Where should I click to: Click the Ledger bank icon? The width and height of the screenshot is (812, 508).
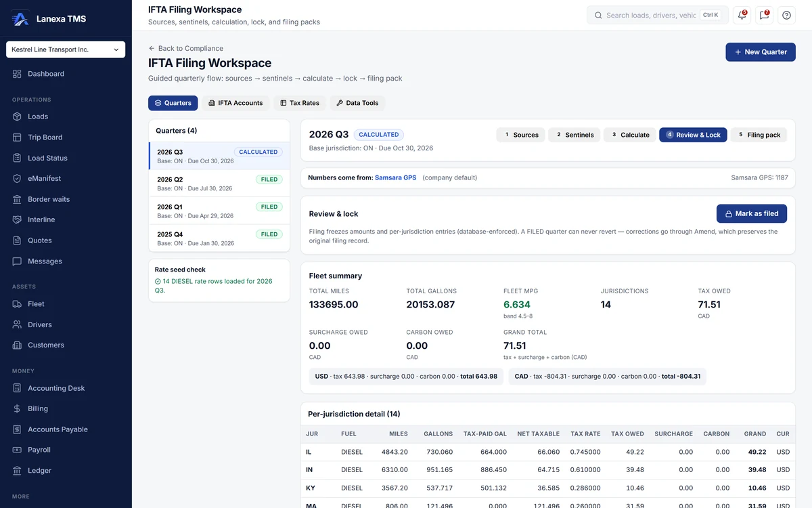(17, 471)
